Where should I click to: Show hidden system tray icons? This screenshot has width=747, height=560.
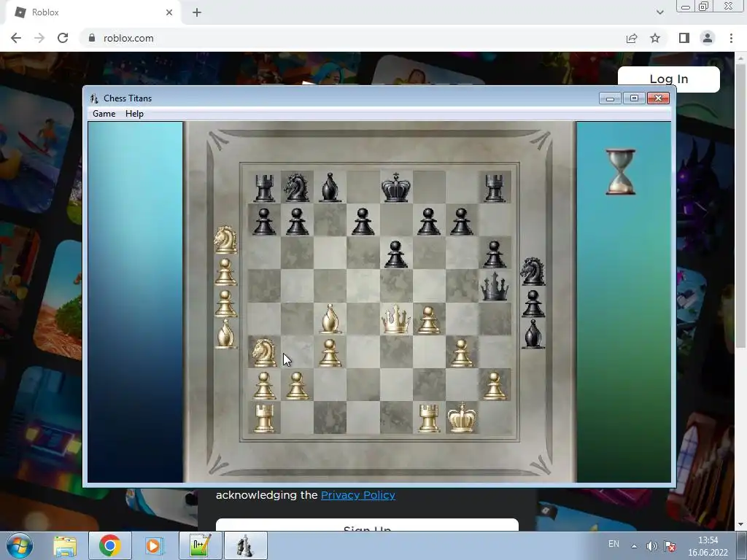coord(634,546)
